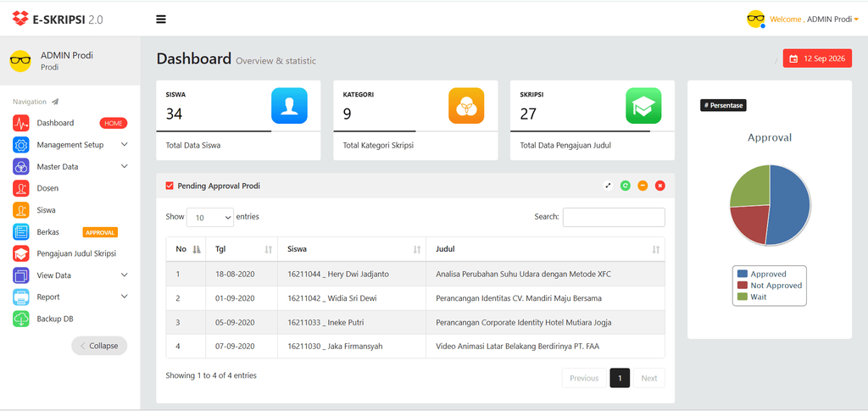The height and width of the screenshot is (411, 868).
Task: Open the Backup DB menu item
Action: pos(55,319)
